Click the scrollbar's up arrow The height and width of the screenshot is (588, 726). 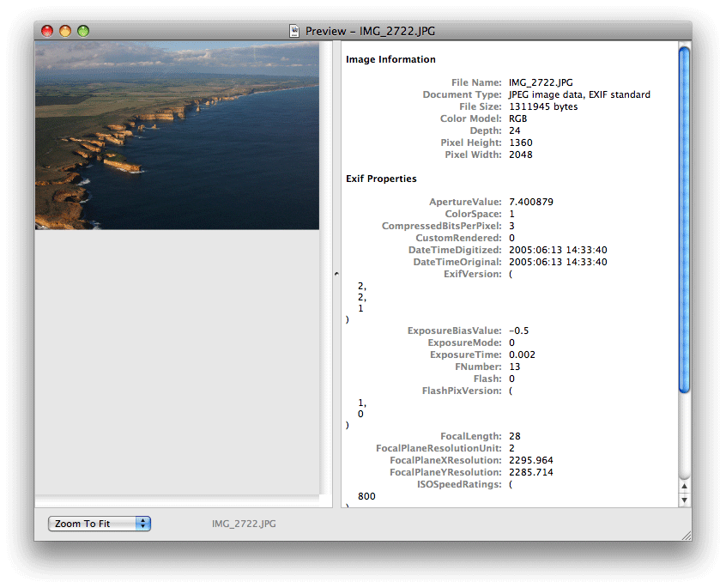683,484
